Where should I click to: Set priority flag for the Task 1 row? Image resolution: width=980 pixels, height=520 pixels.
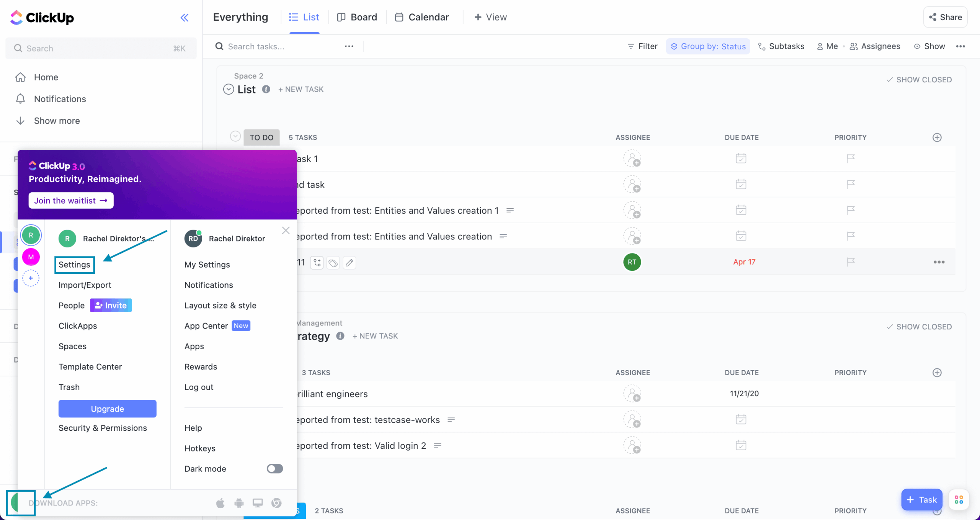pyautogui.click(x=851, y=158)
